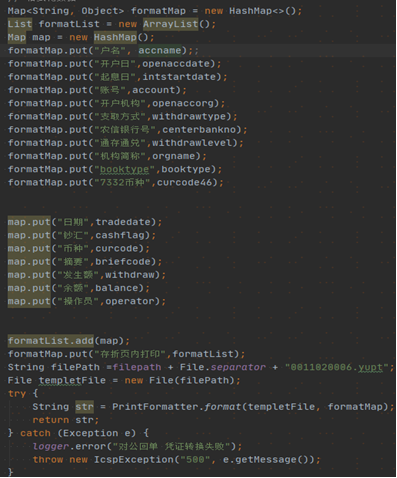Click the purple filepath field reference
The width and height of the screenshot is (397, 478).
(x=137, y=367)
